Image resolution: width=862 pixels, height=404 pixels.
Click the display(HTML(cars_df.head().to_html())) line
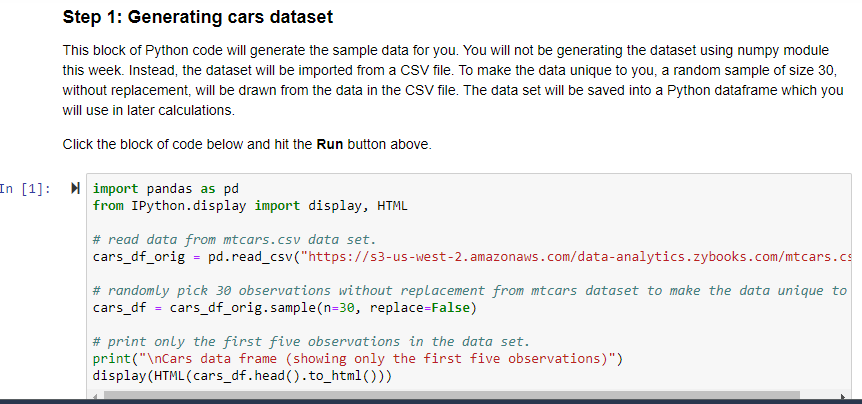point(242,376)
